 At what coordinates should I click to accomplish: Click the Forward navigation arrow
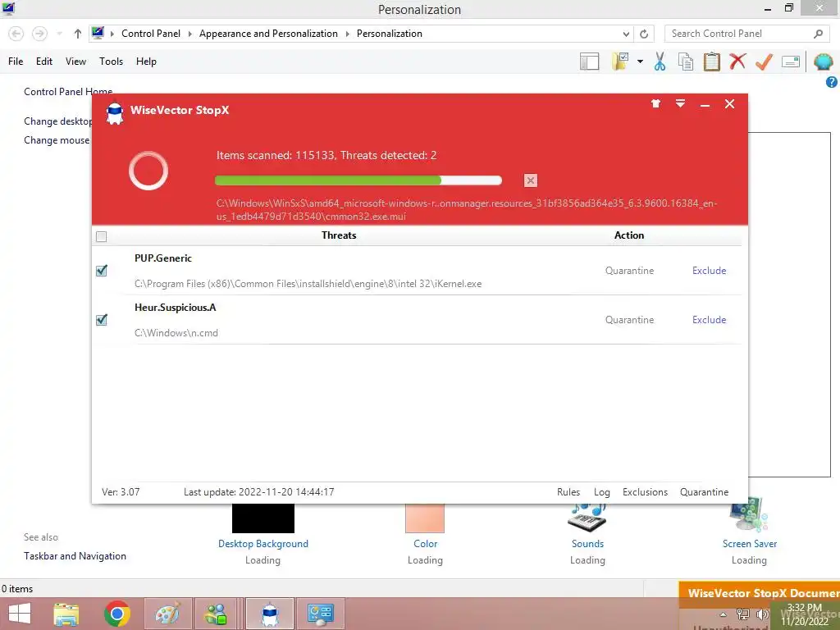click(x=39, y=34)
